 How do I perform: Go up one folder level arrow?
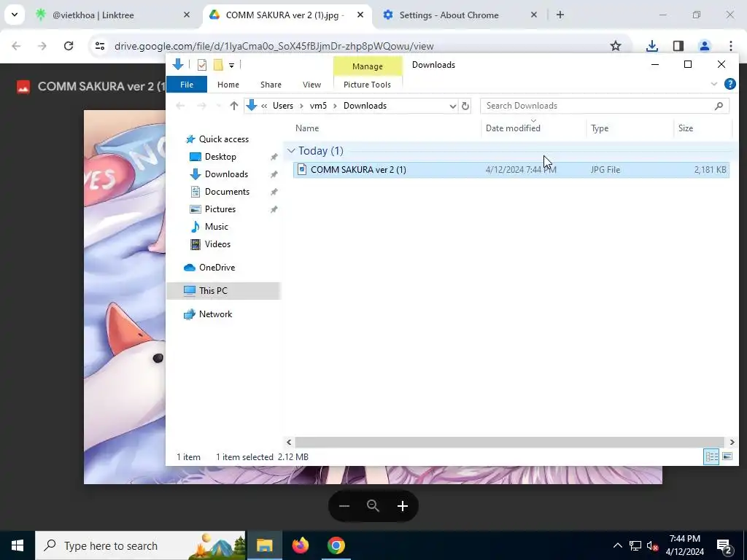[x=234, y=106]
